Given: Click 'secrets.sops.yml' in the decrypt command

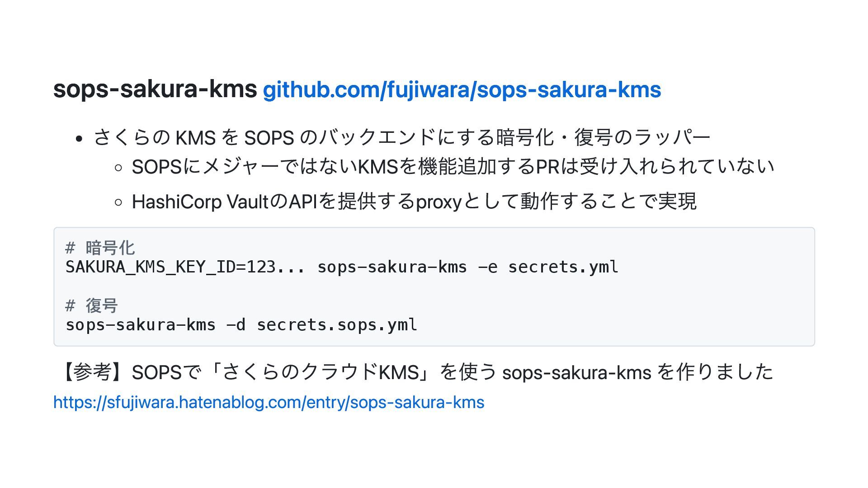Looking at the screenshot, I should point(337,325).
